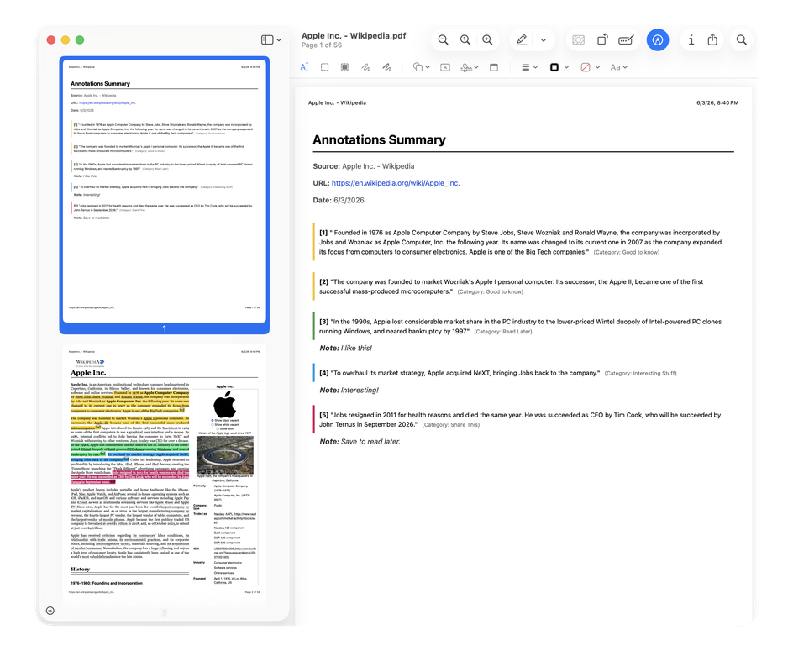Rotate the page with rotate icon
This screenshot has width=793, height=672.
point(602,40)
